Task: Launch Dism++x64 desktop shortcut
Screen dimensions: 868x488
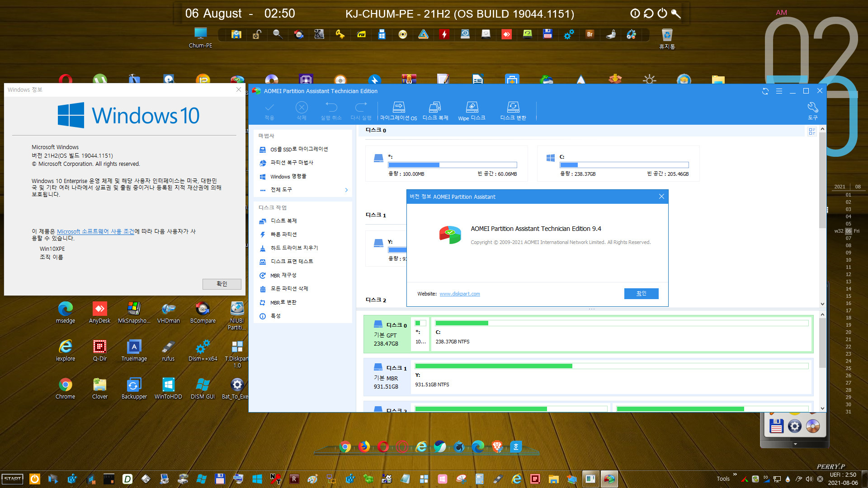Action: [203, 351]
